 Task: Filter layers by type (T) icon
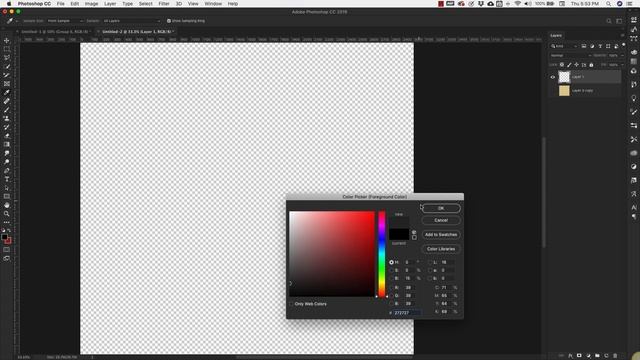pyautogui.click(x=600, y=46)
